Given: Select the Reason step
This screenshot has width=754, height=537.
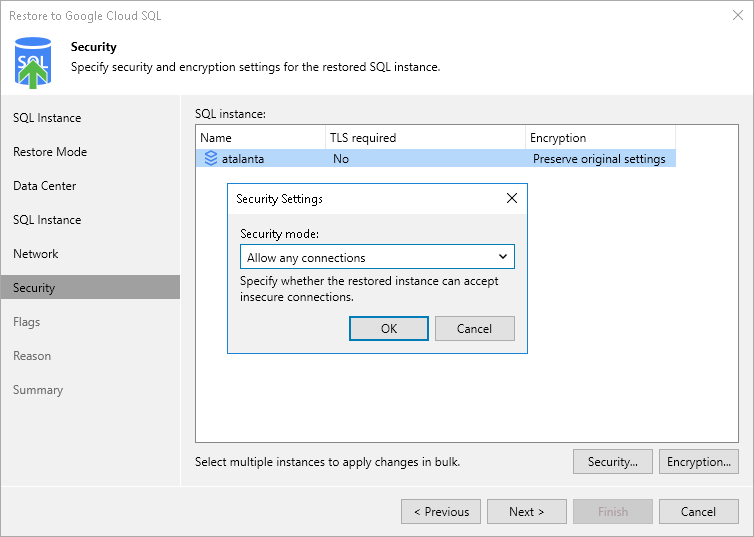Looking at the screenshot, I should [x=32, y=356].
